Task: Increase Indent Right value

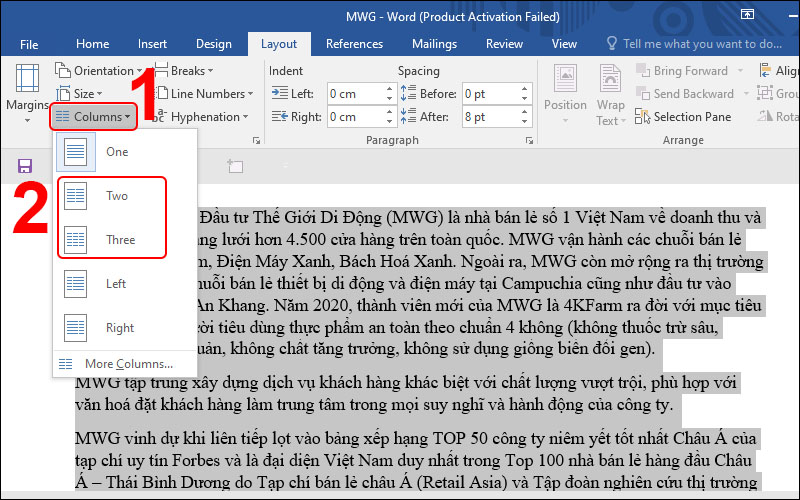Action: (x=390, y=112)
